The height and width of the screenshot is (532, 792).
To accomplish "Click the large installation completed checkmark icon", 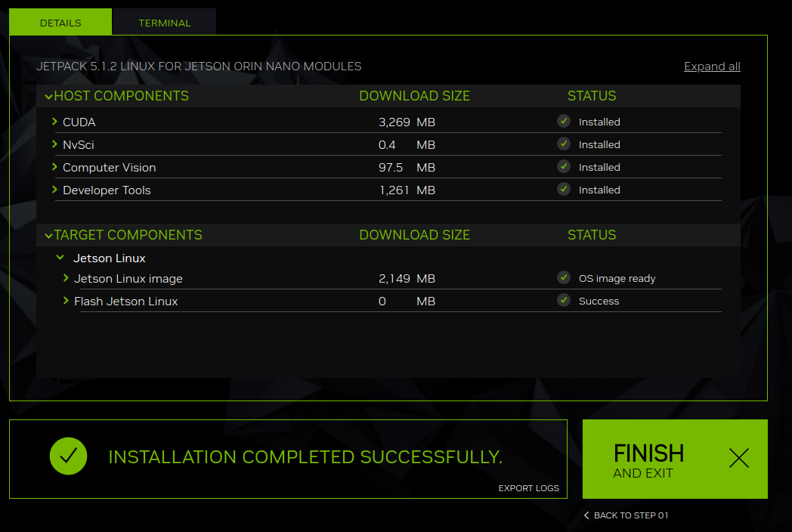I will click(68, 456).
